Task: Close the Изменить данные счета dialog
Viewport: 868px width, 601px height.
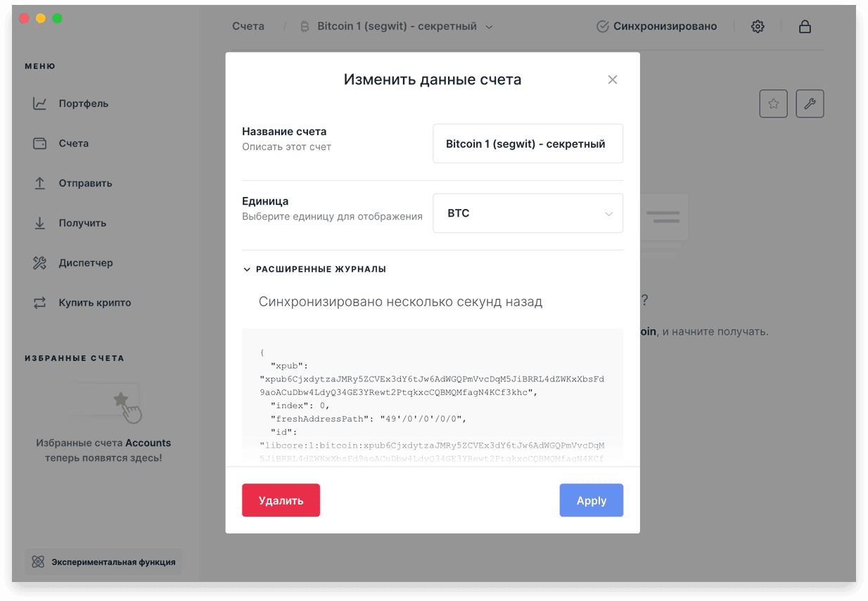Action: pos(613,80)
